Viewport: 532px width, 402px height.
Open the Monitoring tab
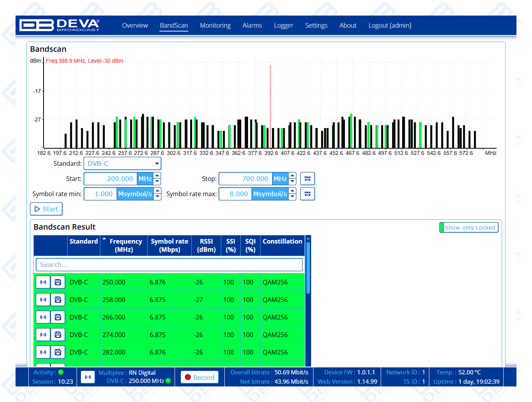point(215,25)
